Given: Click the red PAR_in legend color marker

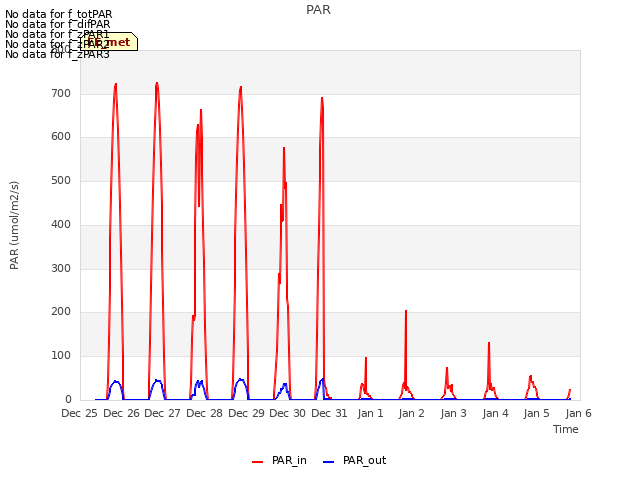Looking at the screenshot, I should click(258, 462).
